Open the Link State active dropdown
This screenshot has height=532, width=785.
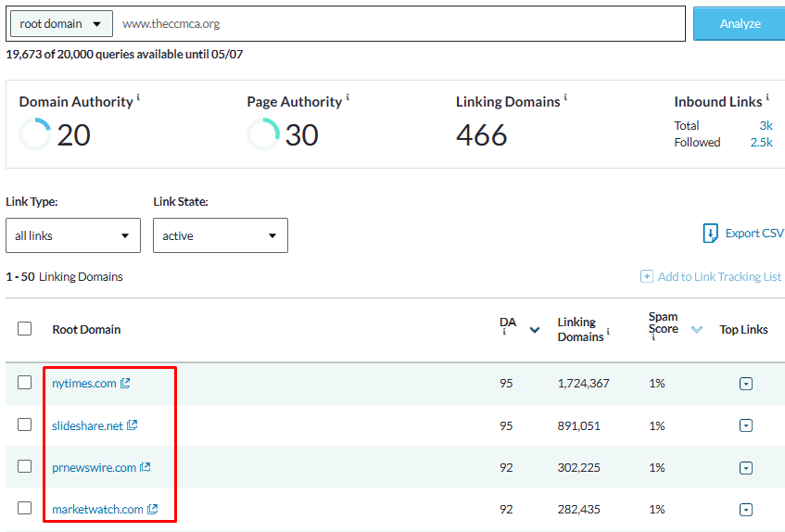[x=221, y=235]
